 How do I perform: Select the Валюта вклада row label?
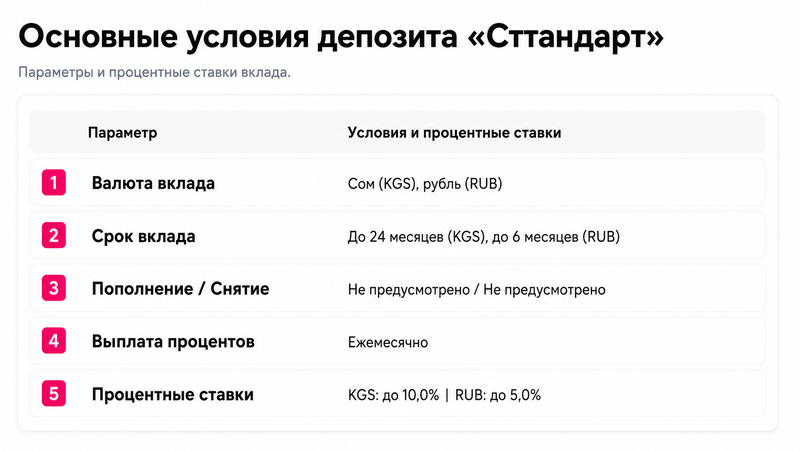tap(153, 183)
